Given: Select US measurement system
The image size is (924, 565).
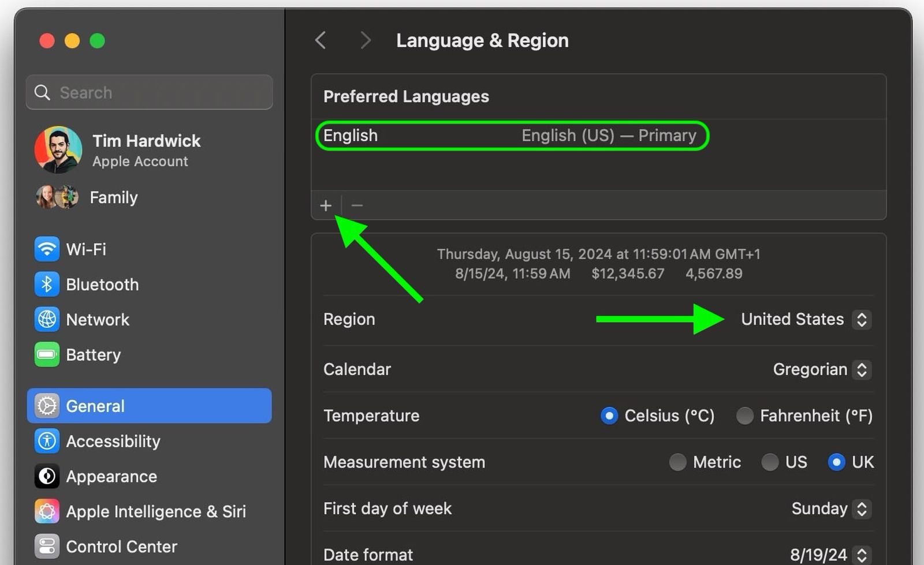Looking at the screenshot, I should (x=770, y=462).
